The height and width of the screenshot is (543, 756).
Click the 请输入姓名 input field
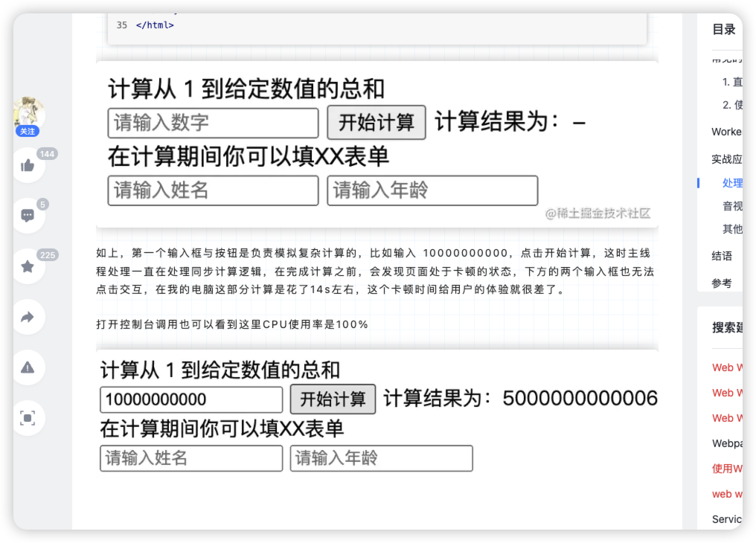point(213,190)
